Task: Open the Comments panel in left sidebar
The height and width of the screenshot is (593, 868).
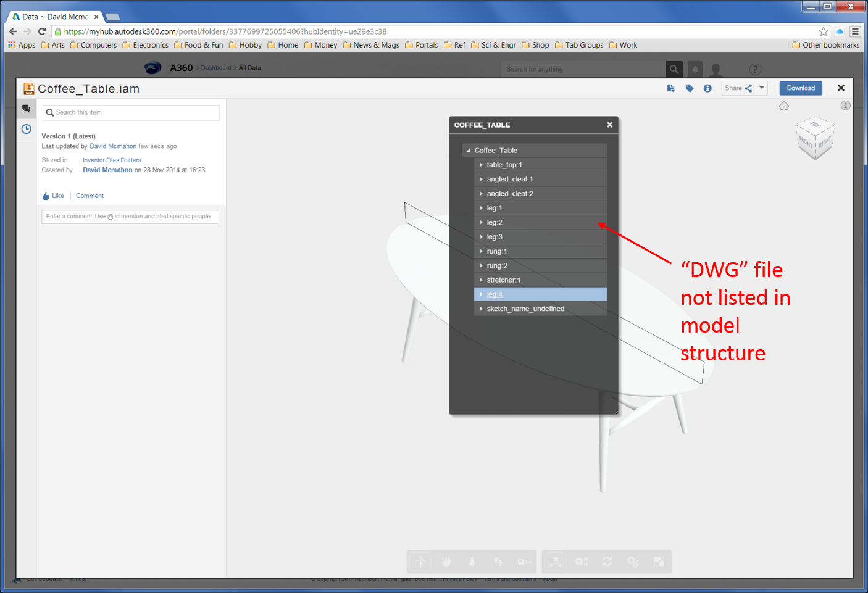Action: (26, 108)
